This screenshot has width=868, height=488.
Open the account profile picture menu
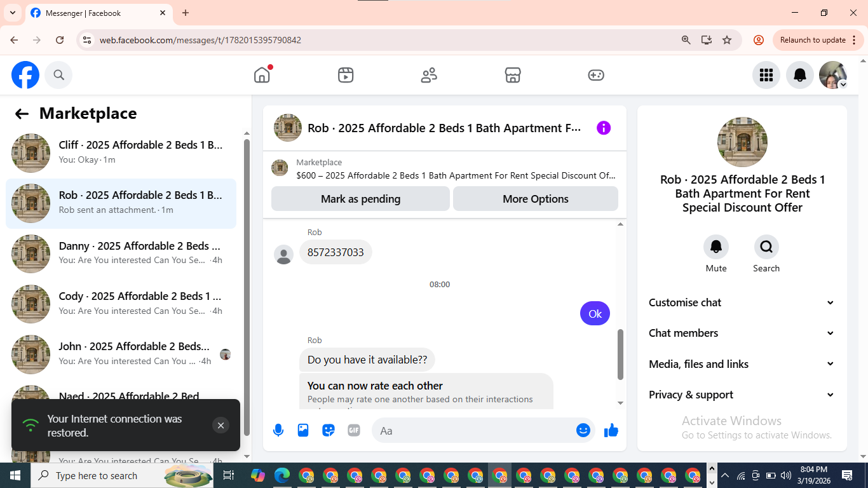(x=833, y=75)
